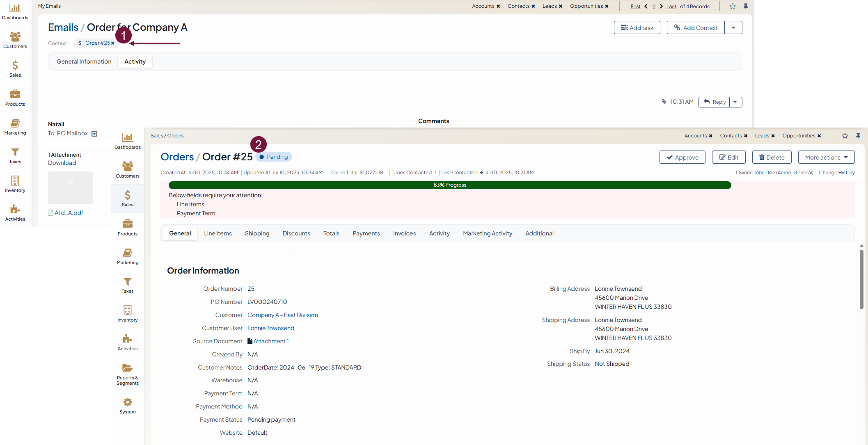Click the 83% Progress bar
Screen dimensions: 868x445
pos(449,185)
